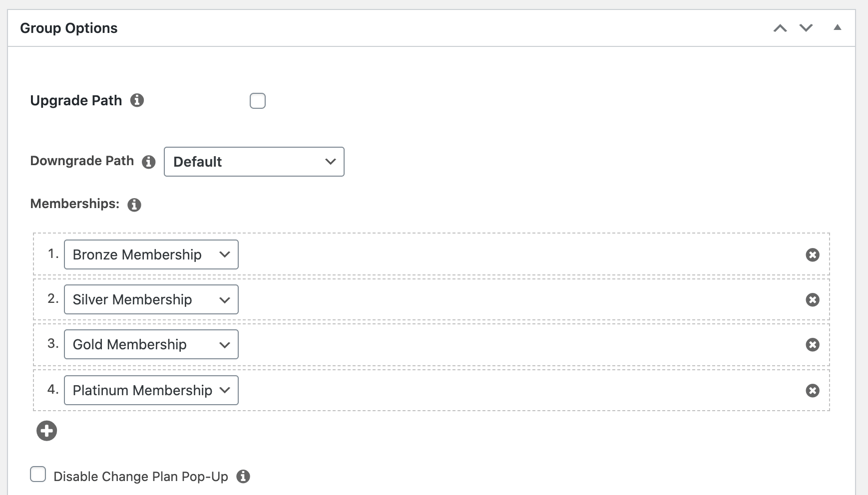Click the Upgrade Path info icon
This screenshot has width=868, height=495.
coord(137,100)
